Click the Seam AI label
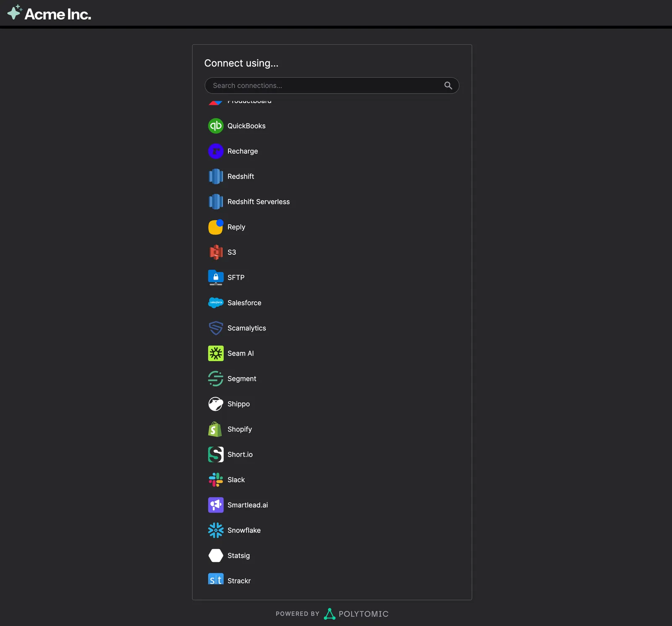 (241, 354)
